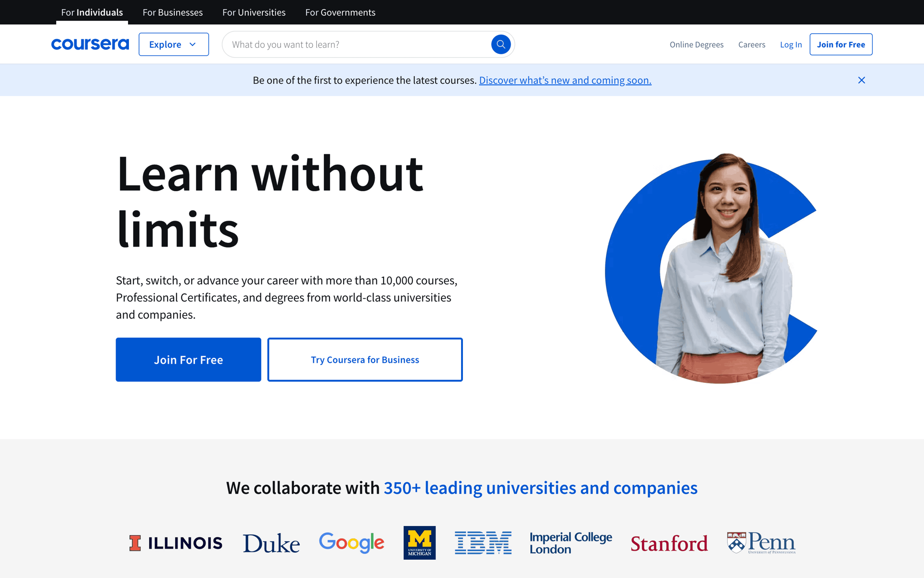Click the IBM partner logo
Screen dimensions: 924x578
pyautogui.click(x=483, y=543)
